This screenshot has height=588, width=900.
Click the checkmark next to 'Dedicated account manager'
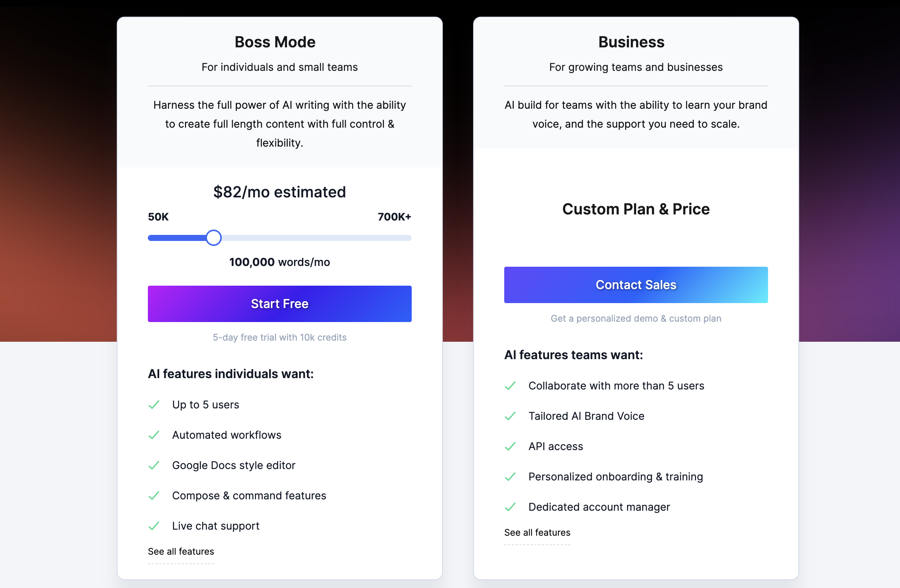pyautogui.click(x=510, y=507)
